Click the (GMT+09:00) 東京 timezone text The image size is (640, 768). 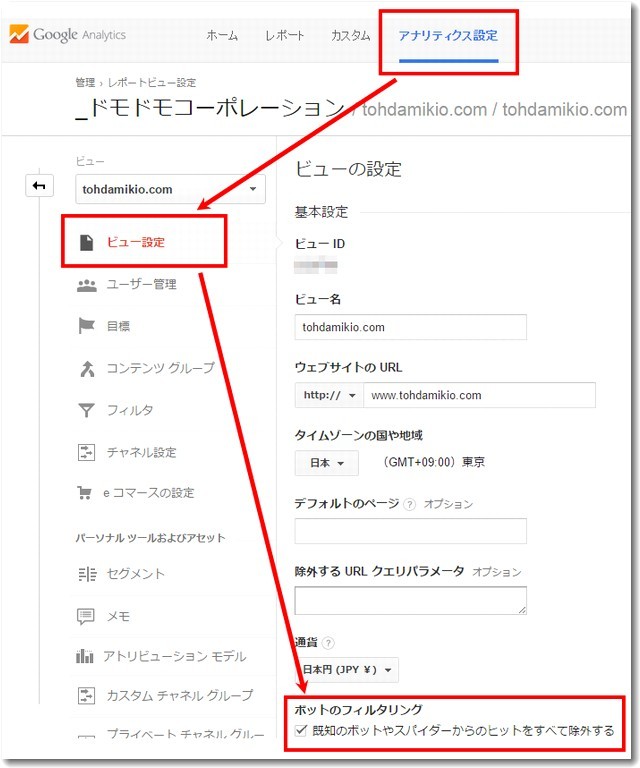click(433, 462)
